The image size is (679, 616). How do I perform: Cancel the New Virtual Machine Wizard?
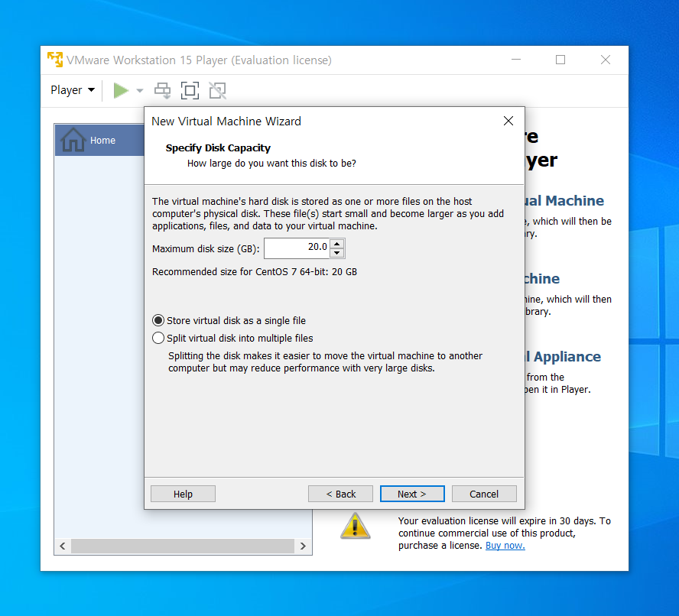(x=484, y=494)
